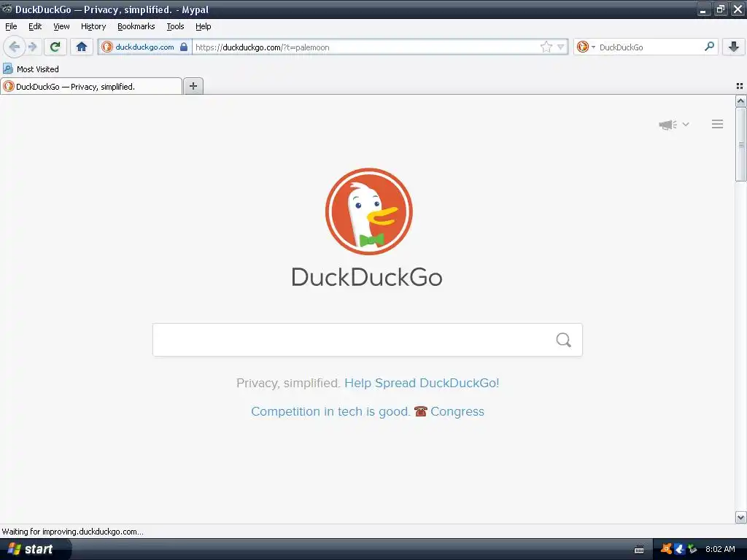Image resolution: width=747 pixels, height=560 pixels.
Task: Open the Edit menu
Action: pos(35,26)
